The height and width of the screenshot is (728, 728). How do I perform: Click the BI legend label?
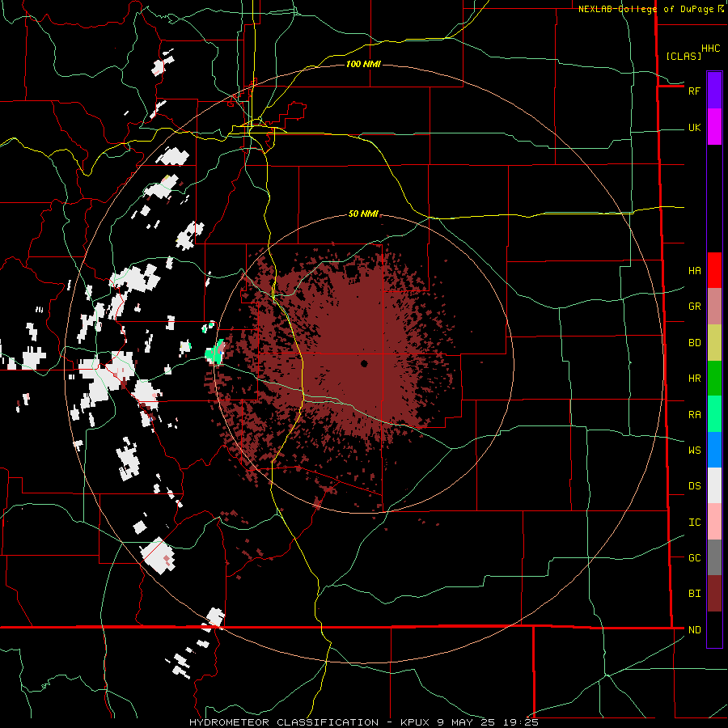(694, 594)
